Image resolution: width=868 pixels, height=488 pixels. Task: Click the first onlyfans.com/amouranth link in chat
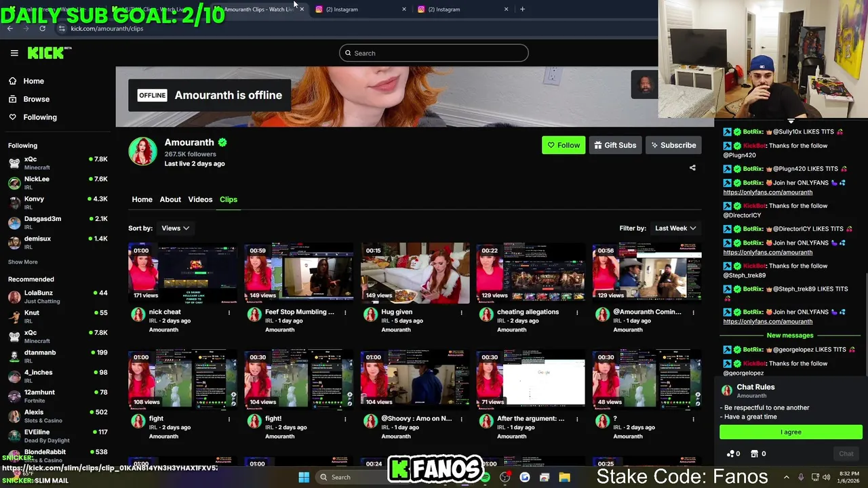point(768,192)
